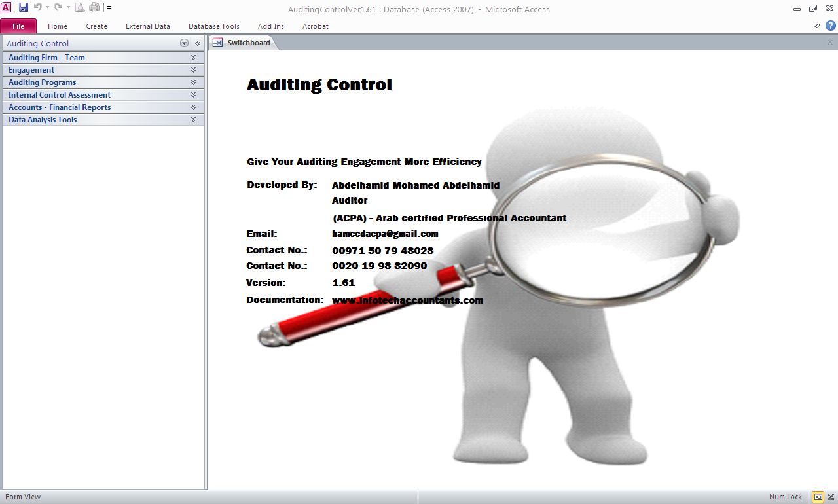This screenshot has height=504, width=838.
Task: Click the Quick Print icon
Action: tap(94, 8)
